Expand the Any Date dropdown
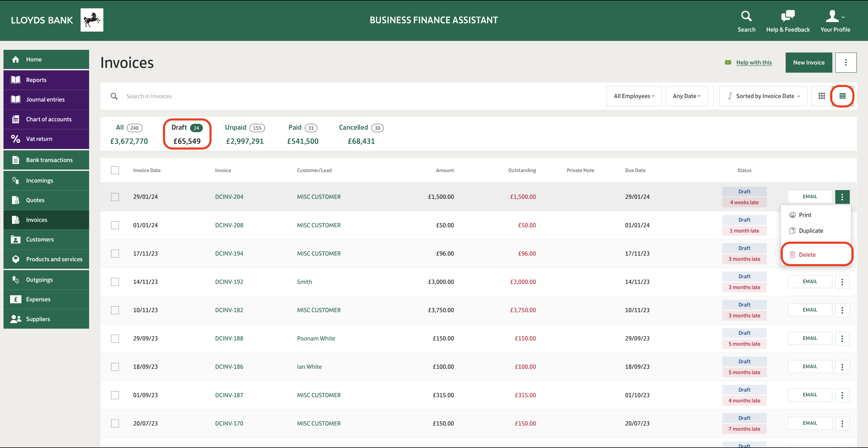 click(x=686, y=96)
